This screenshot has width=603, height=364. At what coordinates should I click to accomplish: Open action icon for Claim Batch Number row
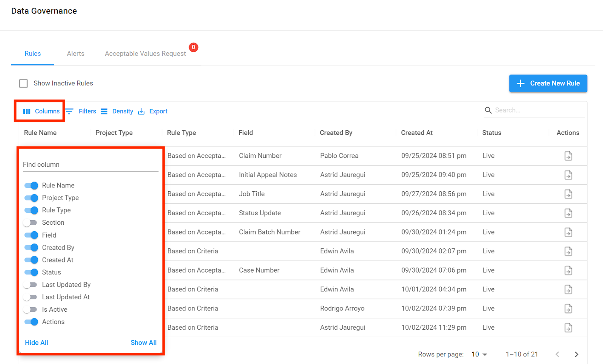coord(568,232)
